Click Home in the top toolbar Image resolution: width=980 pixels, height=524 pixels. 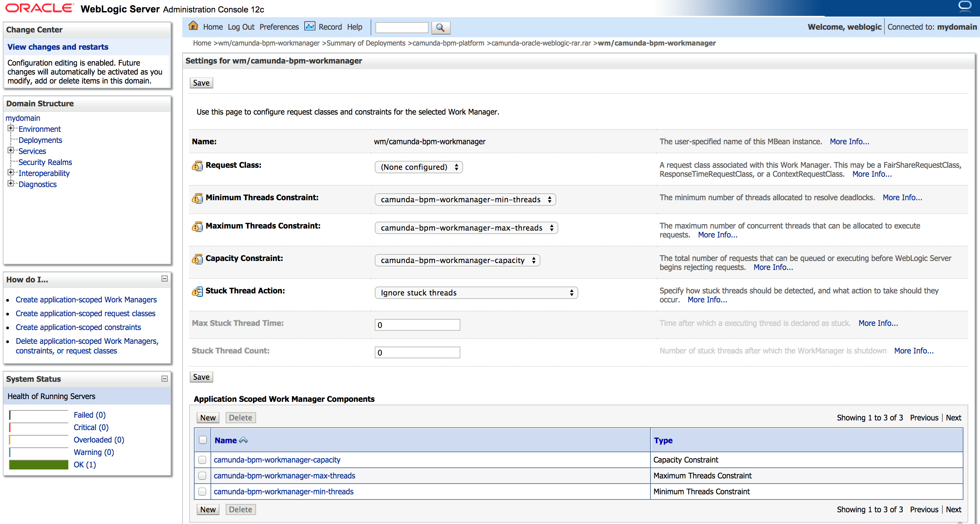[x=213, y=27]
